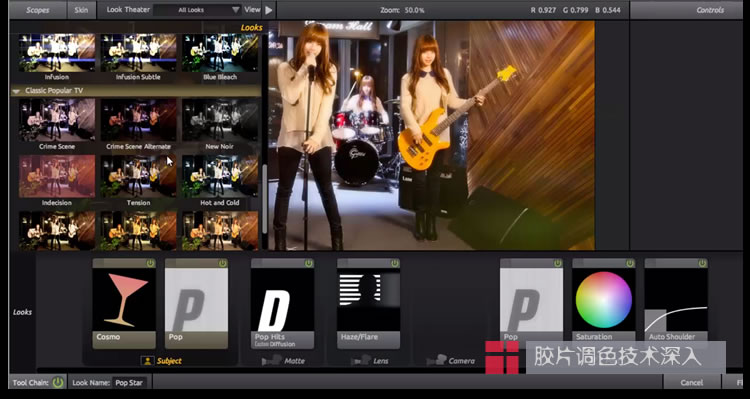Click the Matte camera icon
The height and width of the screenshot is (399, 750).
tap(271, 361)
